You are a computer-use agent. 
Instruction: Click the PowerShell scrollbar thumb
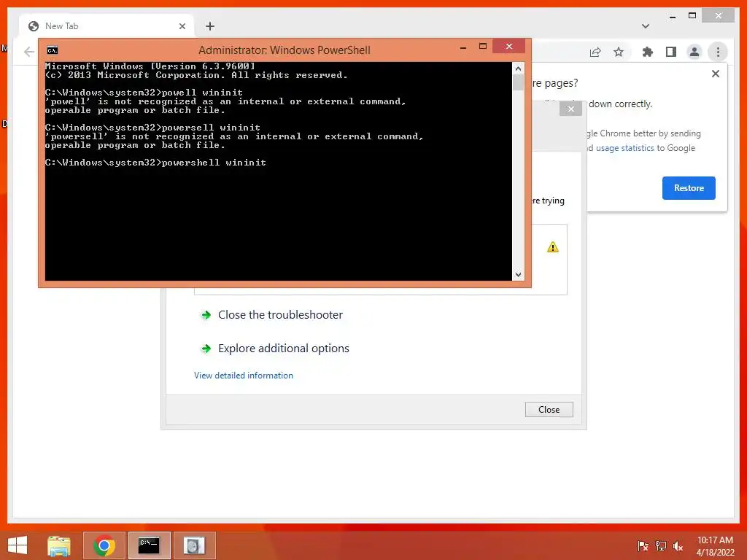[519, 82]
